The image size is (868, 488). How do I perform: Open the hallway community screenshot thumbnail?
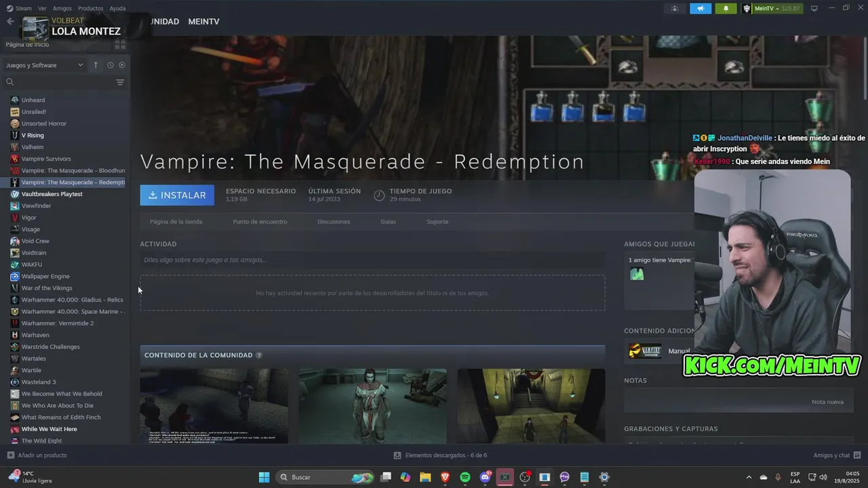(x=531, y=406)
